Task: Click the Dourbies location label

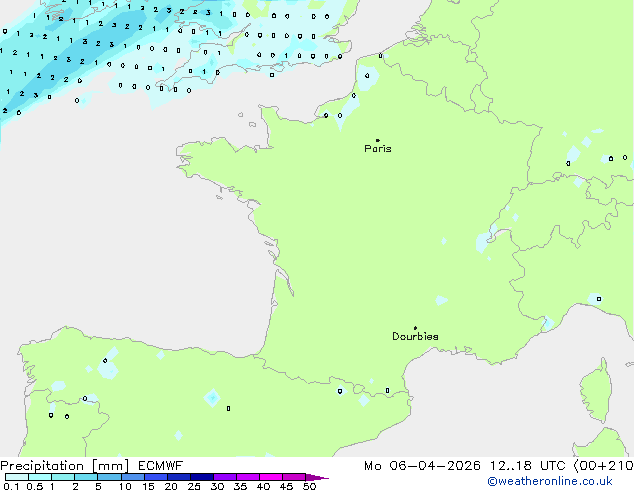Action: [x=415, y=336]
